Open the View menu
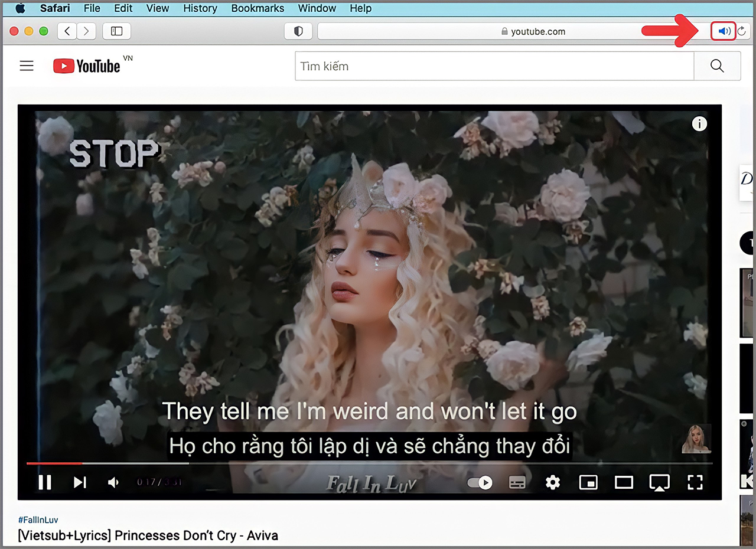756x549 pixels. (158, 8)
